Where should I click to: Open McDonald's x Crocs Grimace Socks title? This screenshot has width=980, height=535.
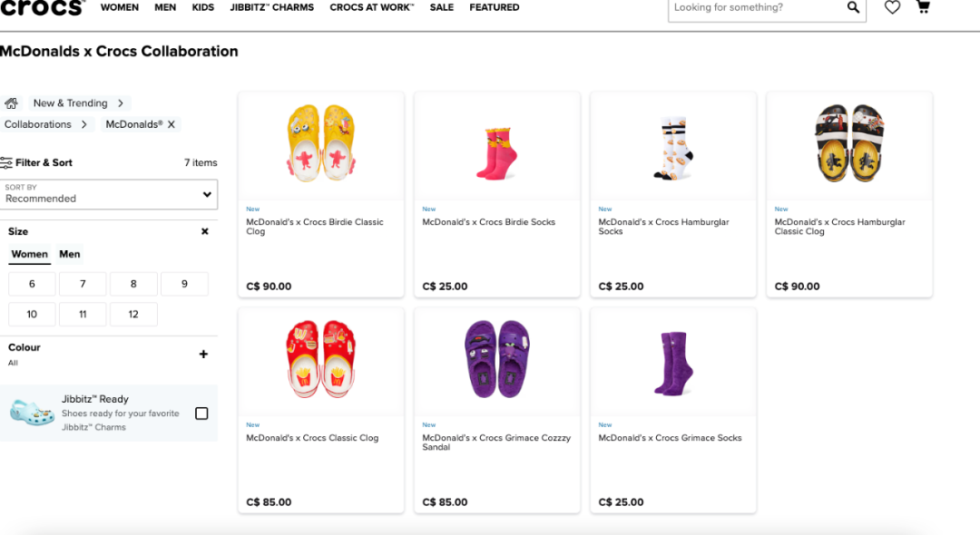coord(670,438)
